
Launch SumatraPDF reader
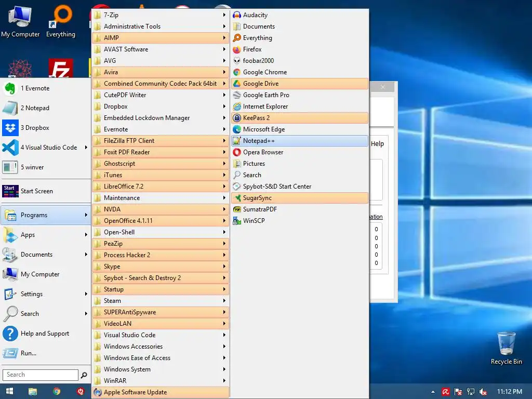[300, 209]
